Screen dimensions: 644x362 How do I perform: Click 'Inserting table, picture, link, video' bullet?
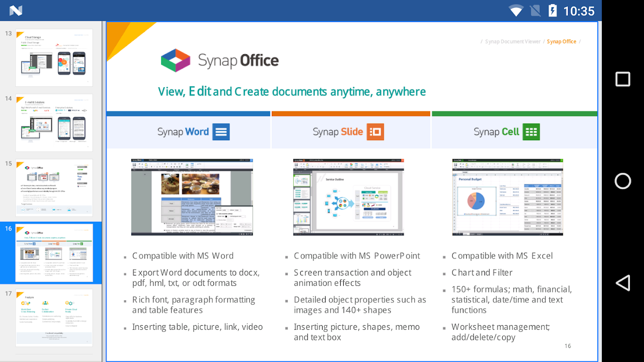click(197, 327)
